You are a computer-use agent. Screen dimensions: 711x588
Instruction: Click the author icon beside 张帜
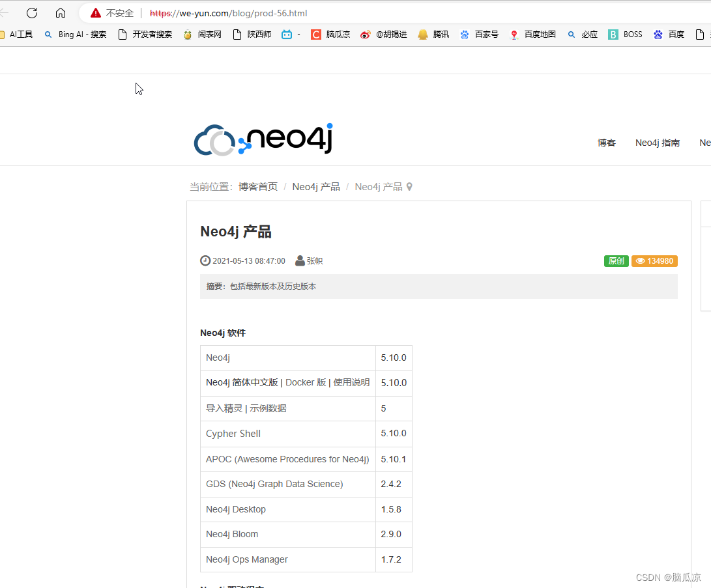tap(300, 261)
